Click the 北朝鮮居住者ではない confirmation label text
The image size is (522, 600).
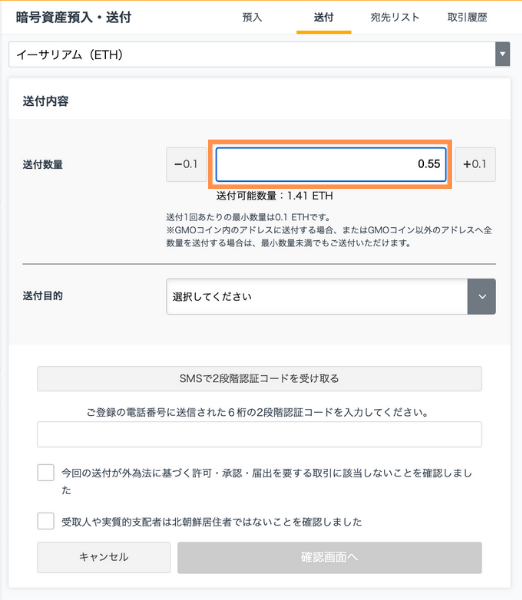(212, 522)
